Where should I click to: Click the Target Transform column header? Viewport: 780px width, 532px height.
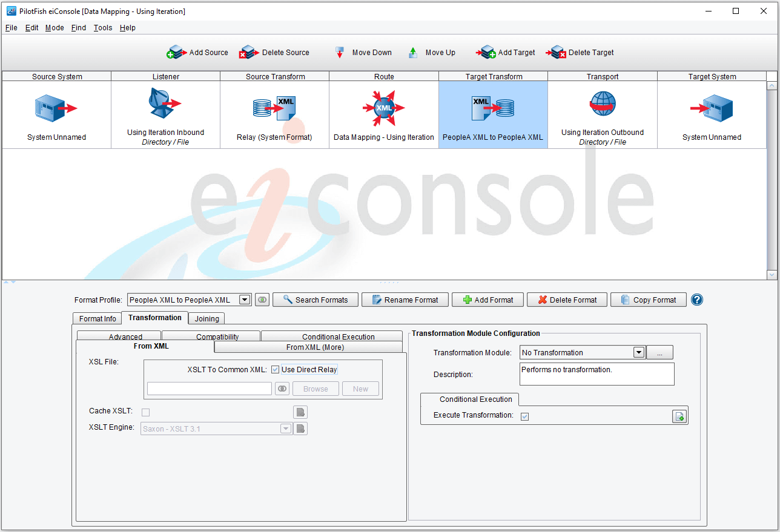click(493, 76)
